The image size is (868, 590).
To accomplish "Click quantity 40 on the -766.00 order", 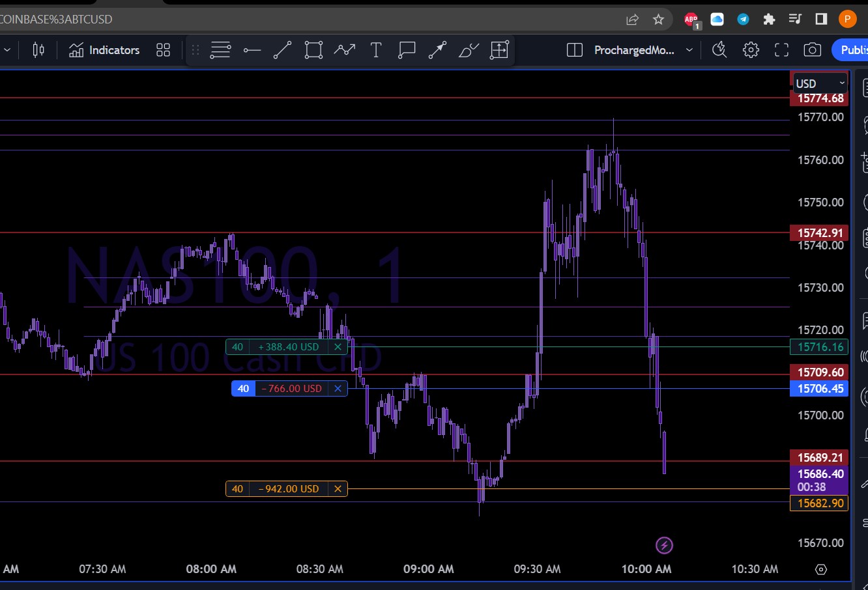I will click(x=243, y=389).
